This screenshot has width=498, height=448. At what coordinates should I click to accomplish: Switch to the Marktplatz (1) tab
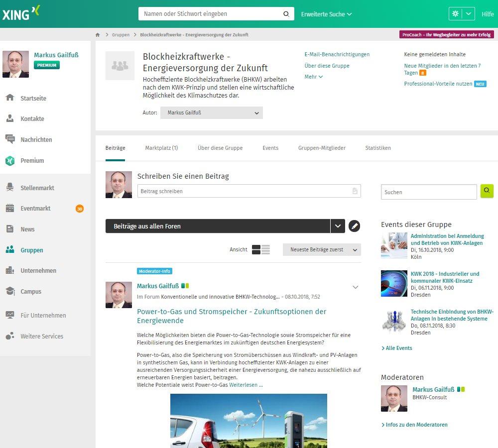coord(161,148)
